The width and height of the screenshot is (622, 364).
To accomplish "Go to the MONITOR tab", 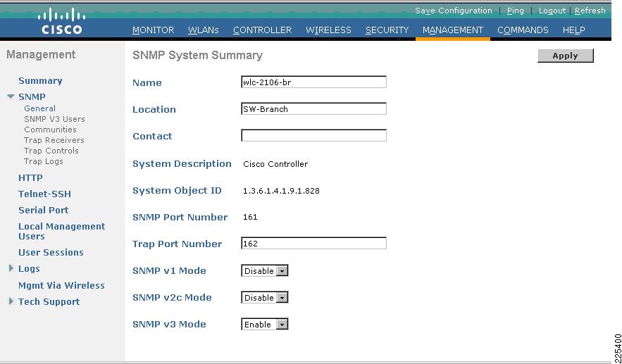I will tap(153, 30).
